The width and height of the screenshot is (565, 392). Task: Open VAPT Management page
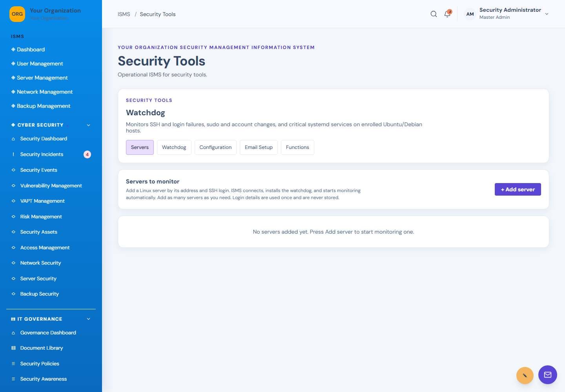[42, 201]
